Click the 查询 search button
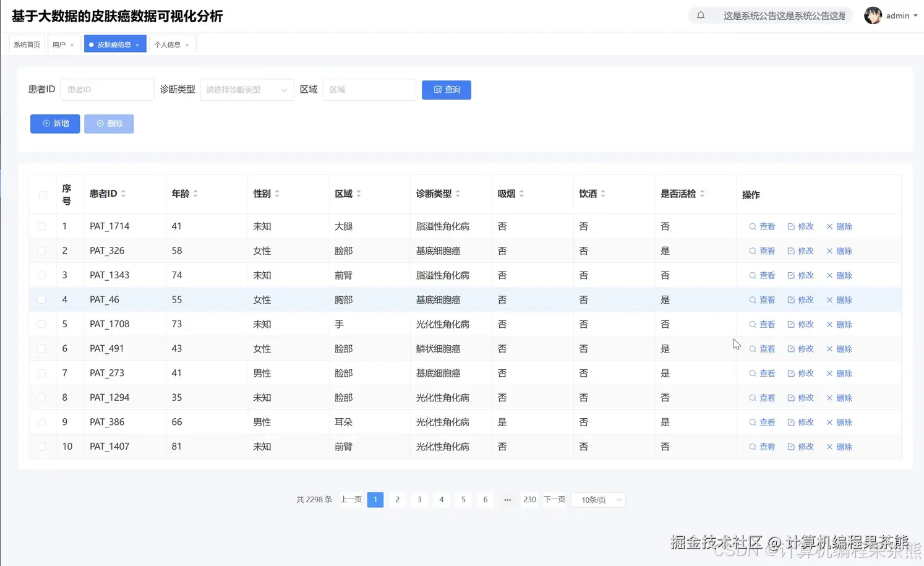The height and width of the screenshot is (566, 924). click(447, 90)
